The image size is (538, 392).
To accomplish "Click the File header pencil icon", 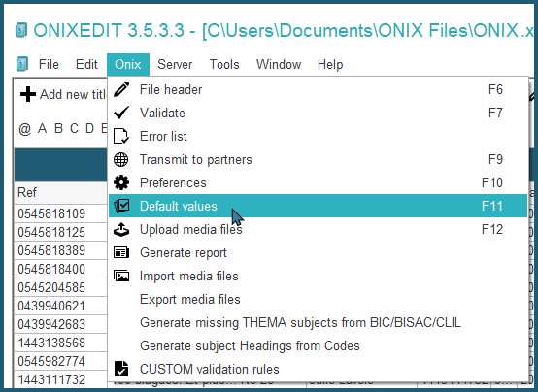I will 121,89.
